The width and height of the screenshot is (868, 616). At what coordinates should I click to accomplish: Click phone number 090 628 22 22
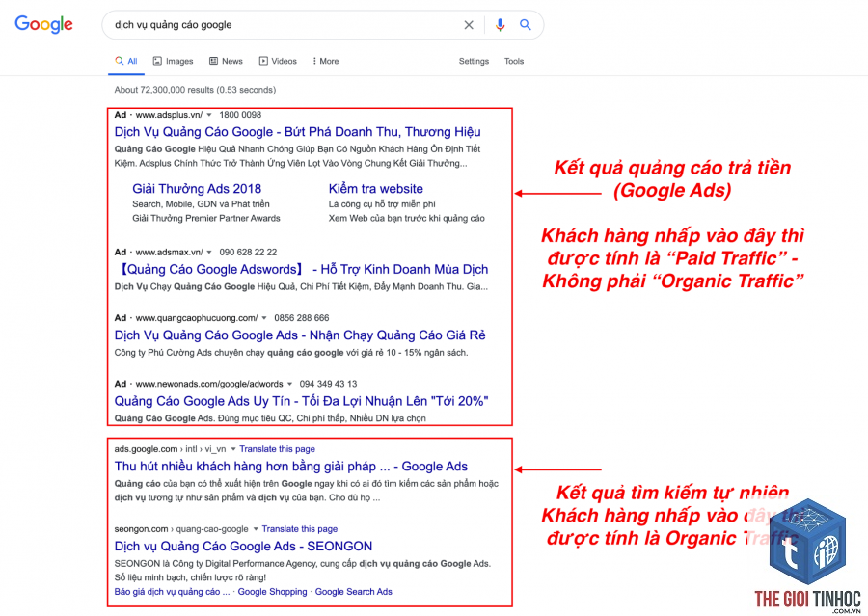(x=248, y=253)
